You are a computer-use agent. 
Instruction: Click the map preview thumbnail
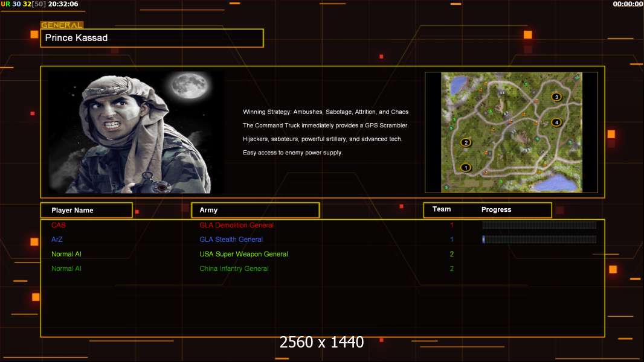(x=511, y=132)
